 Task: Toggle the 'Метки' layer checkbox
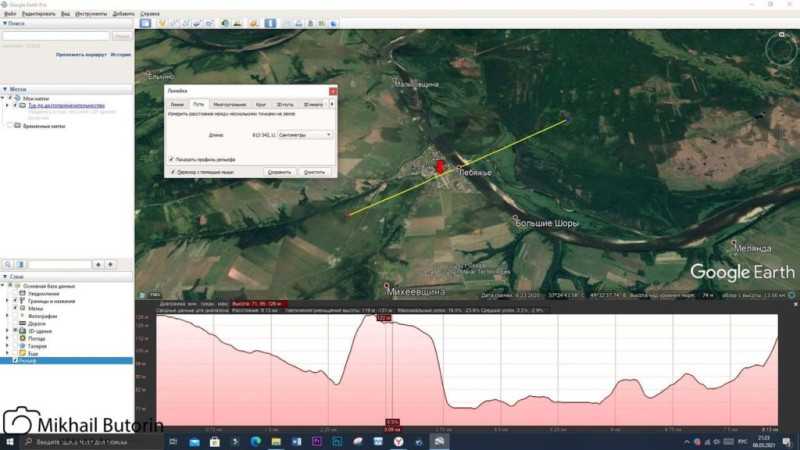pyautogui.click(x=15, y=308)
